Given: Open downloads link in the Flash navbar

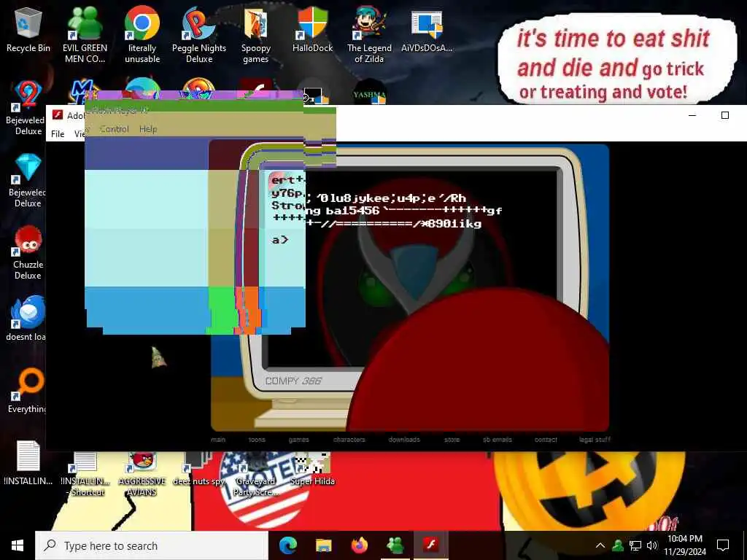Looking at the screenshot, I should [x=404, y=440].
